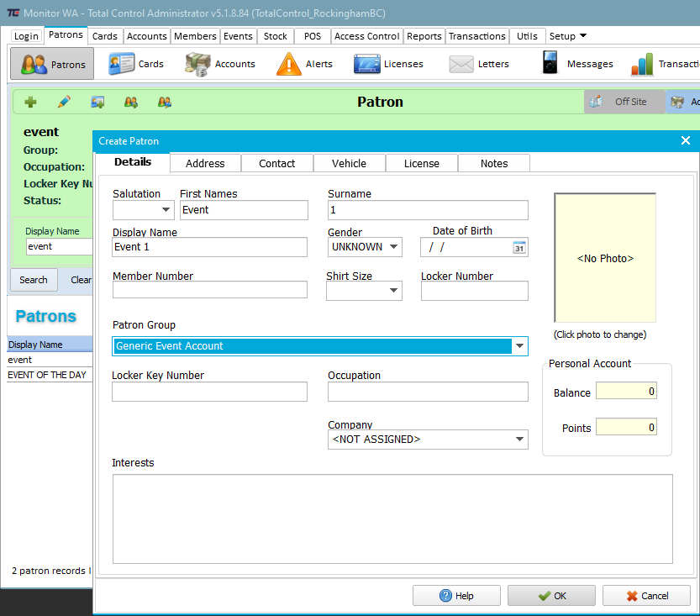The image size is (700, 616).
Task: Open the Login main tab
Action: pyautogui.click(x=26, y=36)
